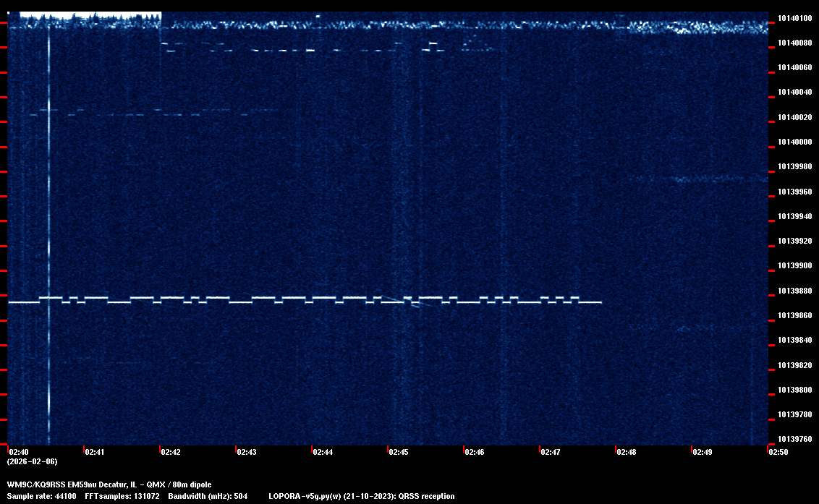Click the 10140000 frequency scale label
The image size is (819, 504).
795,142
